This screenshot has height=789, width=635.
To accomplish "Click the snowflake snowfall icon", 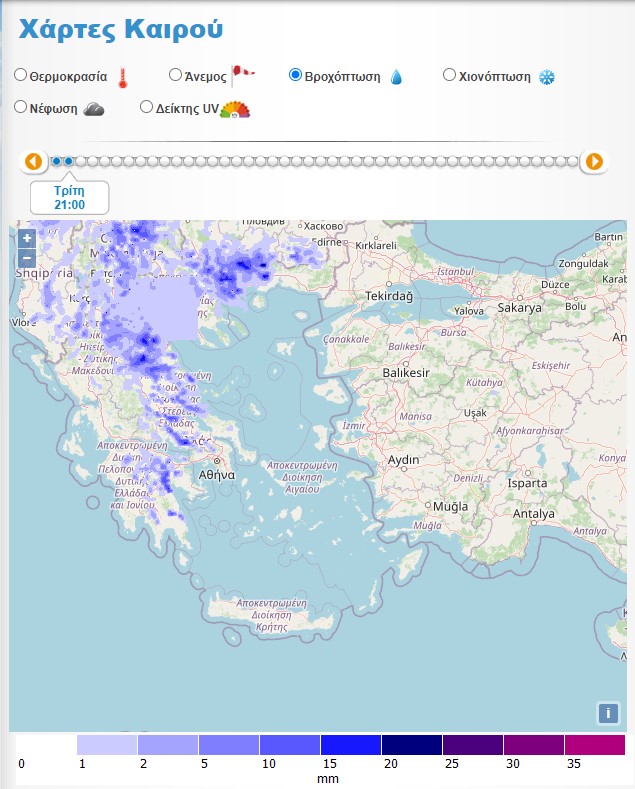I will 547,77.
